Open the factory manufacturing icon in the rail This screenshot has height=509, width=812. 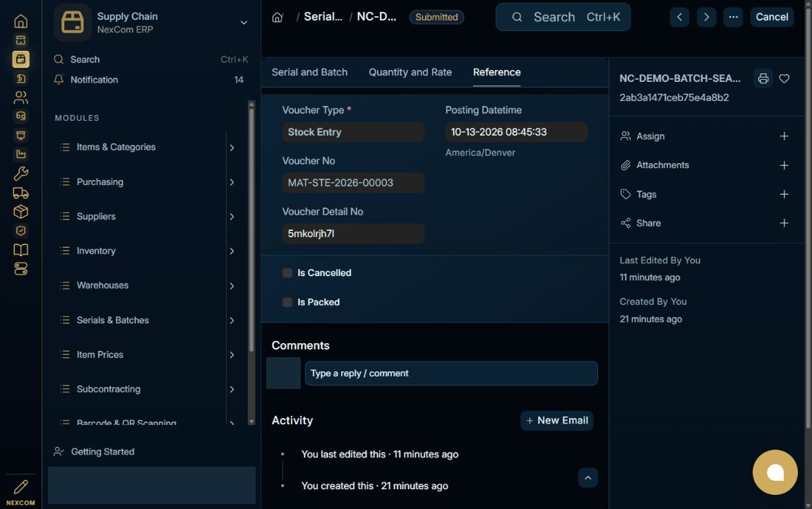tap(20, 154)
